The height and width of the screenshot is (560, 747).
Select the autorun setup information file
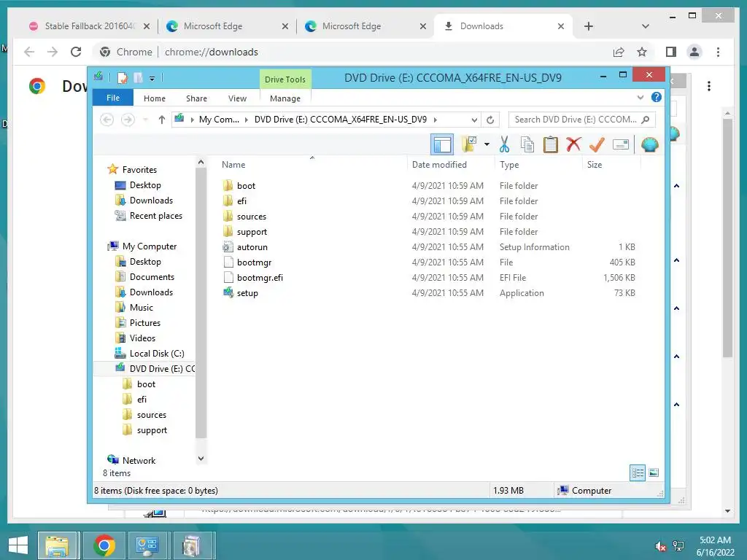pos(252,247)
